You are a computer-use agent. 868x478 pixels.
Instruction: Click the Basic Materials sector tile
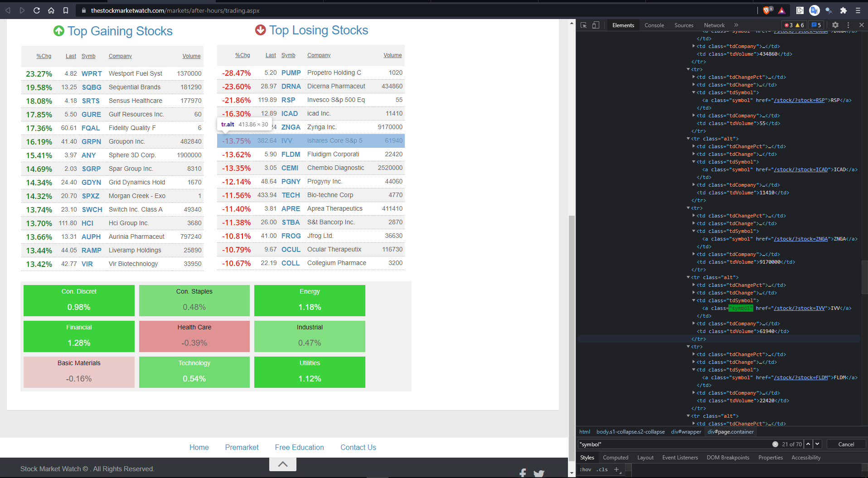79,372
